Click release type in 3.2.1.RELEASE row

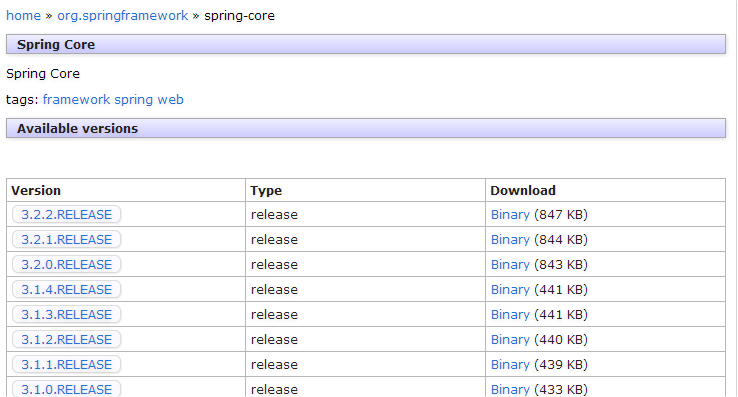point(274,239)
